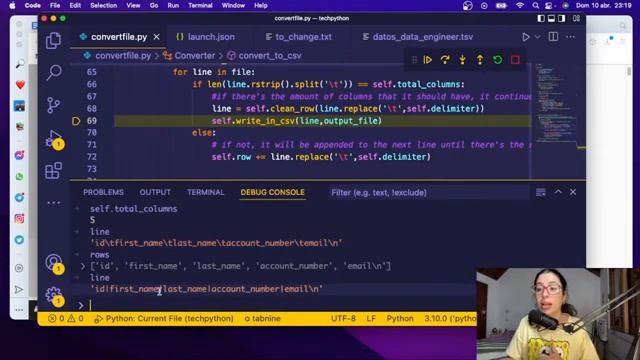Click convert_to_csv in the breadcrumb
640x360 pixels.
pyautogui.click(x=270, y=56)
